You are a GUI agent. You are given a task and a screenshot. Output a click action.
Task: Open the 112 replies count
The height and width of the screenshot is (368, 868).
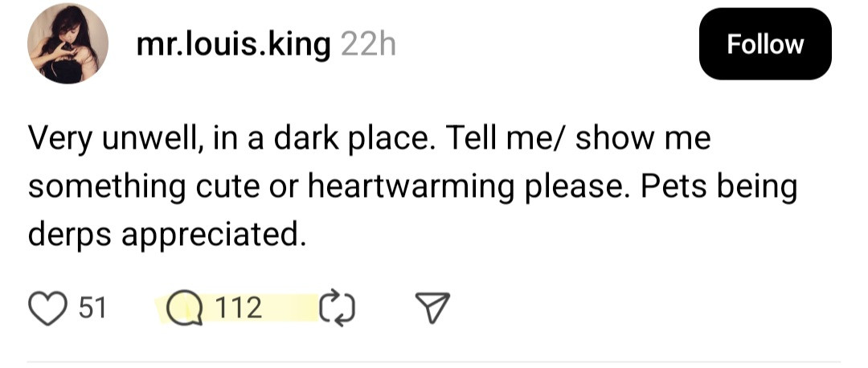237,308
